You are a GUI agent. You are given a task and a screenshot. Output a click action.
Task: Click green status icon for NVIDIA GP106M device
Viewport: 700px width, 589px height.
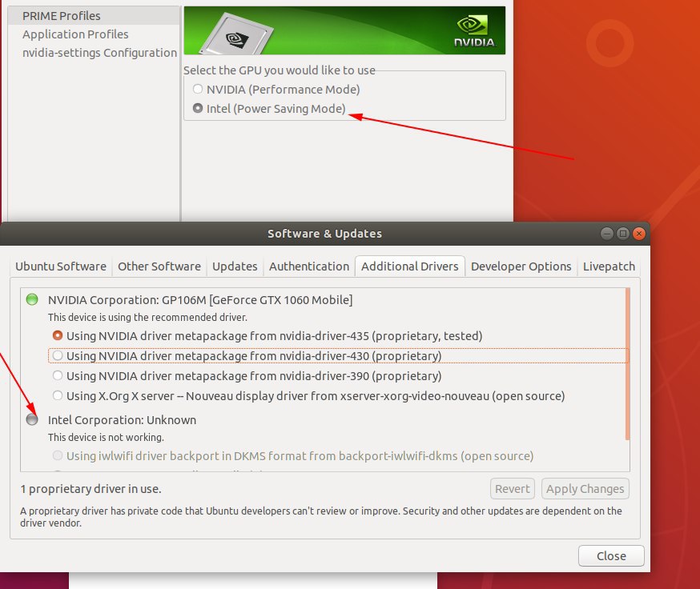(32, 299)
